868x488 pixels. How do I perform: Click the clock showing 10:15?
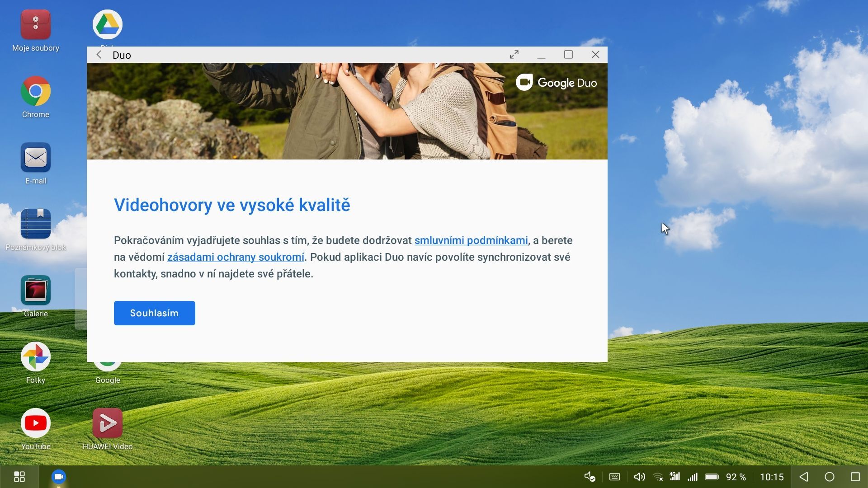click(x=771, y=477)
